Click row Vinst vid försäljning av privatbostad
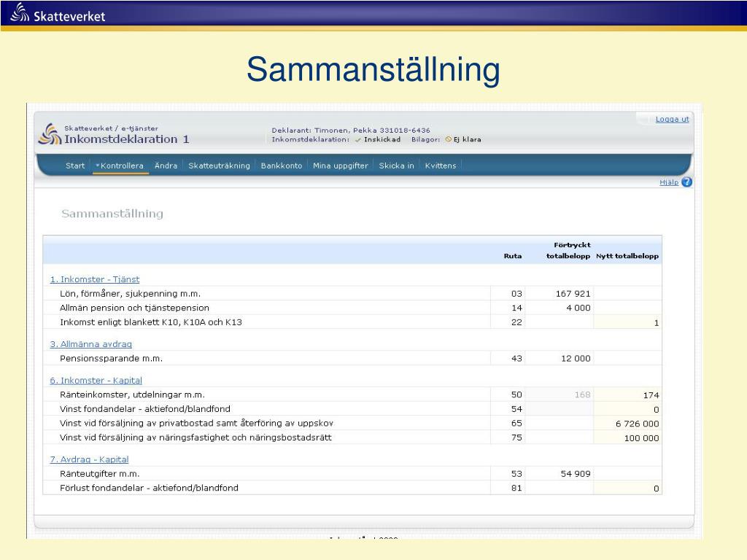This screenshot has height=560, width=747. (x=352, y=424)
